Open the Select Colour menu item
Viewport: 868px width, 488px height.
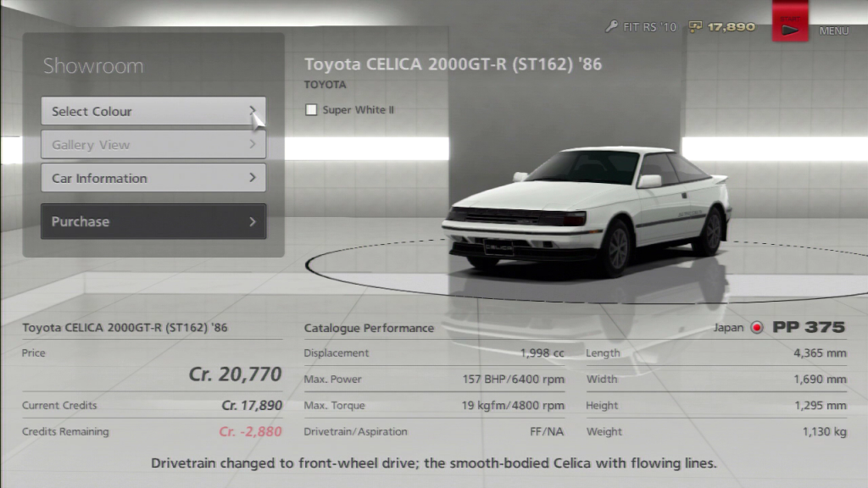153,111
